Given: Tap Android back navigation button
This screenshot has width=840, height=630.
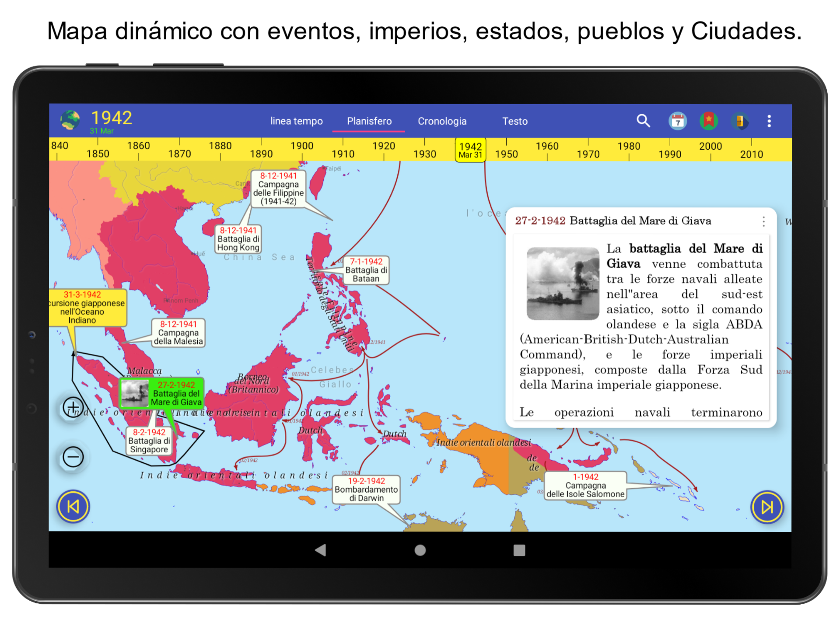Looking at the screenshot, I should (x=321, y=550).
